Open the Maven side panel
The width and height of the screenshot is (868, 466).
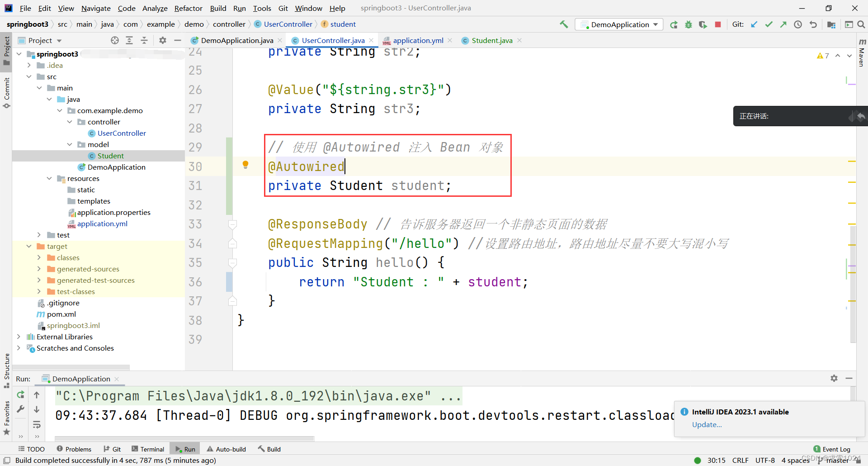(862, 53)
